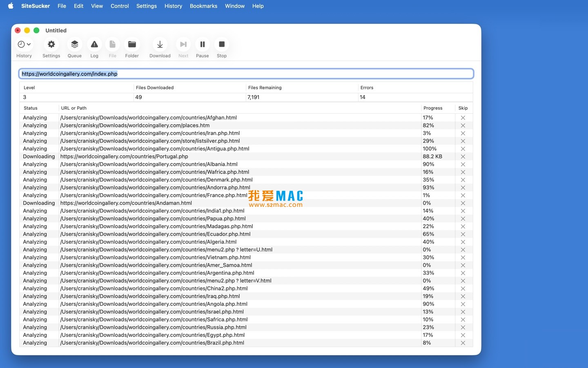Stop all downloads
This screenshot has width=588, height=368.
[x=222, y=44]
